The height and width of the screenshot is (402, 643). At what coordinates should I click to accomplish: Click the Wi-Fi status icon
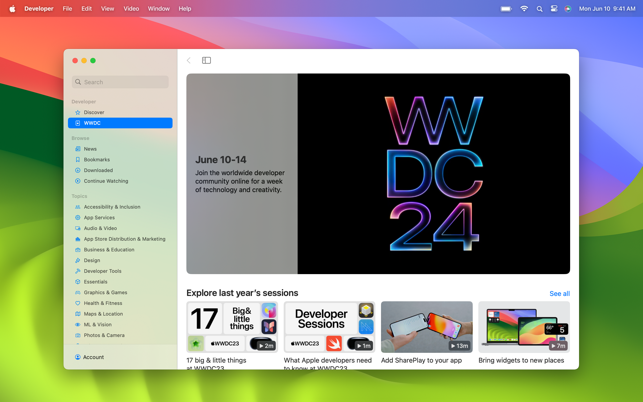[524, 9]
